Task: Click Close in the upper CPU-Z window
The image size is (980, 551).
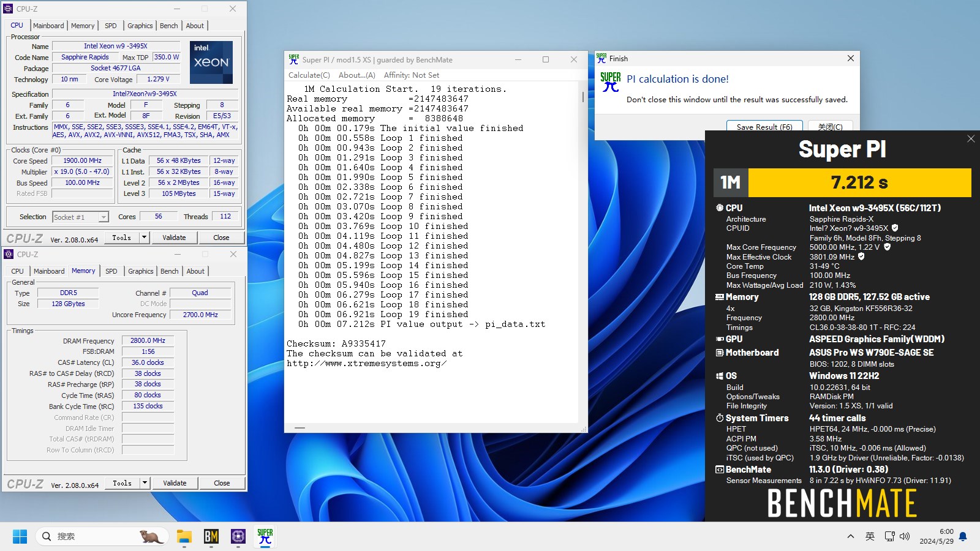Action: [x=221, y=238]
